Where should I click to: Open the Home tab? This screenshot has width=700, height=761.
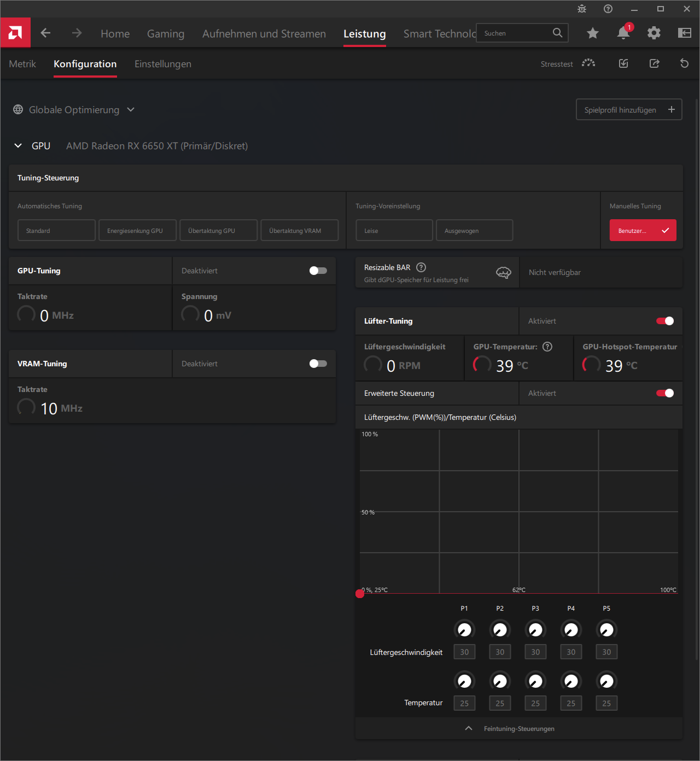pos(115,34)
